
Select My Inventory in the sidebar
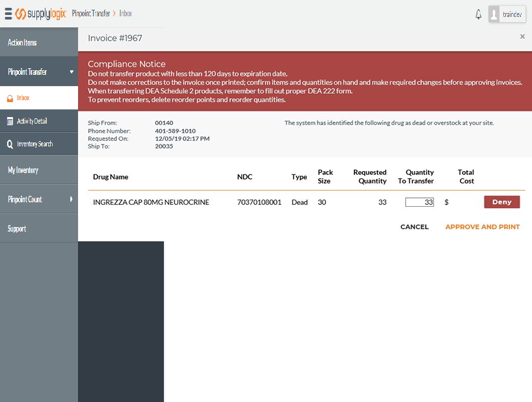(x=23, y=170)
